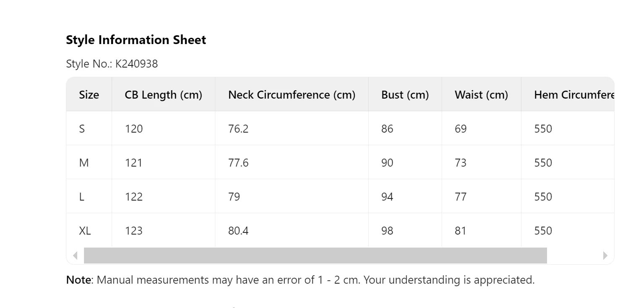The height and width of the screenshot is (308, 644).
Task: Click the left scroll arrow of the table
Action: point(75,256)
